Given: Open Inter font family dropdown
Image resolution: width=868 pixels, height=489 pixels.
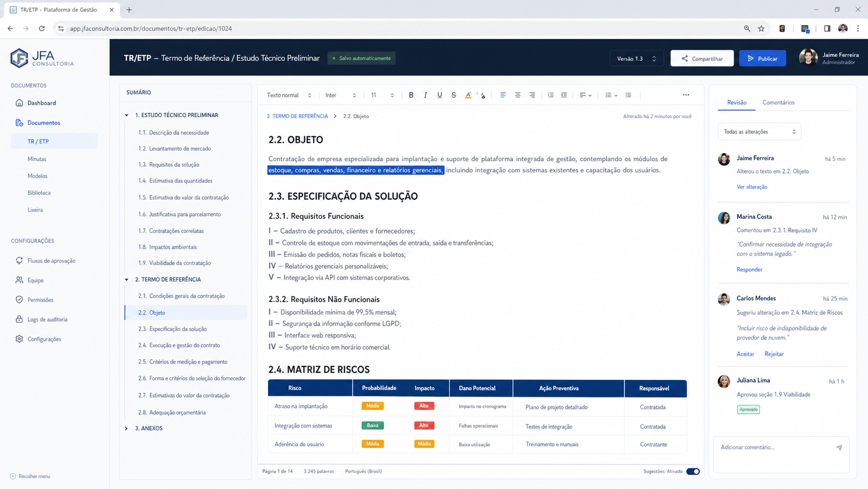Looking at the screenshot, I should (341, 95).
